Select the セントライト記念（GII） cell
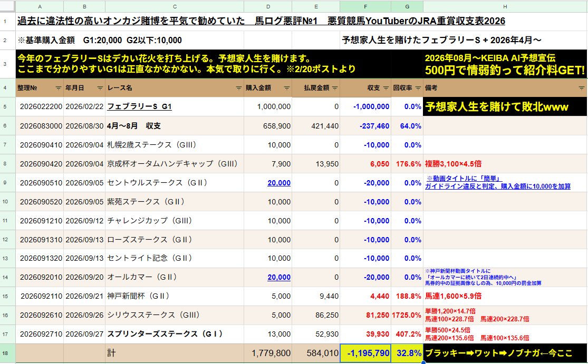The width and height of the screenshot is (588, 364). 175,258
